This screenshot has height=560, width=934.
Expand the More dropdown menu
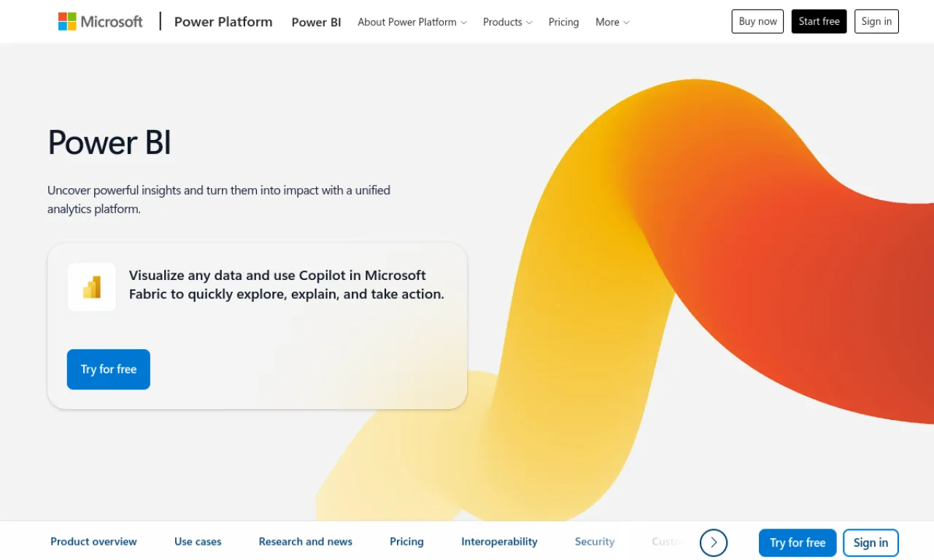612,22
